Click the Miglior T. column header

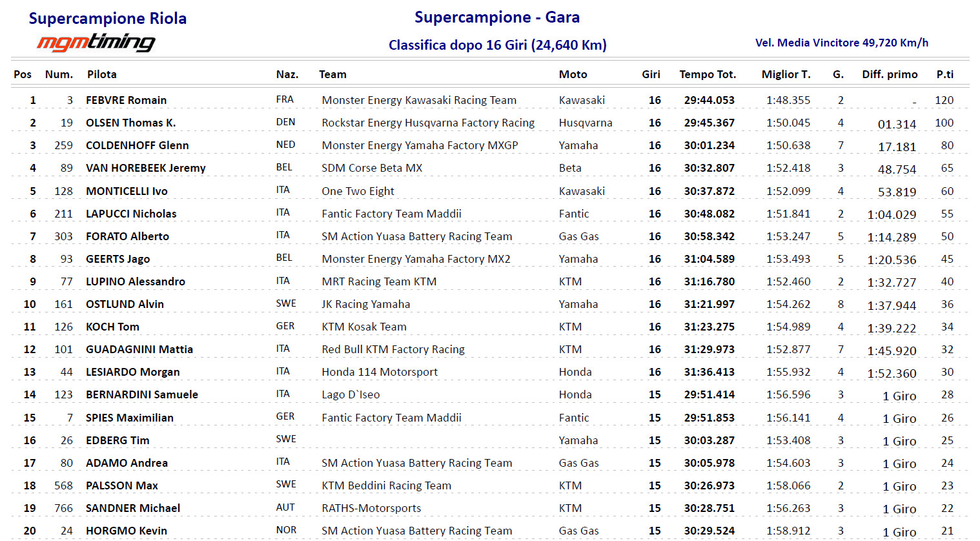pyautogui.click(x=786, y=74)
